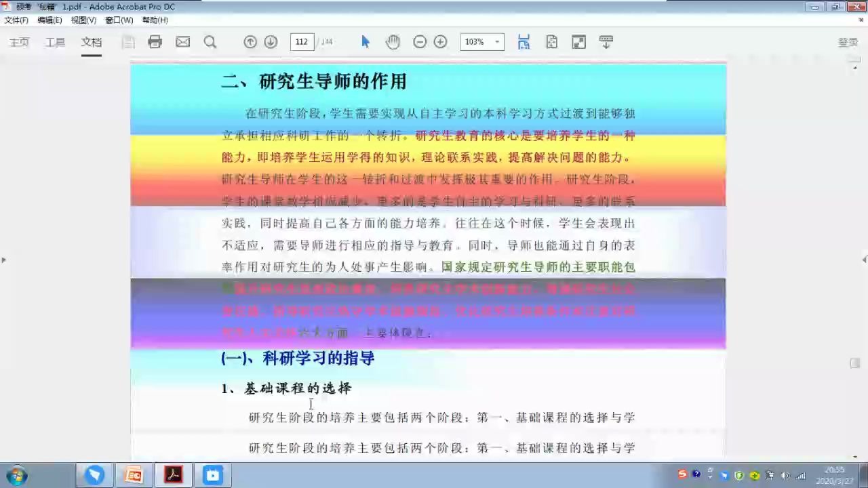Screen dimensions: 868x488
Task: Click the Print icon
Action: 155,42
